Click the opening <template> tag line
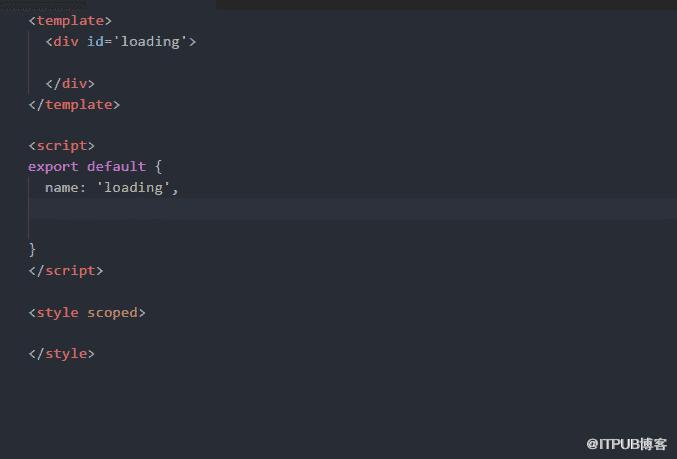Viewport: 677px width, 459px height. (70, 21)
